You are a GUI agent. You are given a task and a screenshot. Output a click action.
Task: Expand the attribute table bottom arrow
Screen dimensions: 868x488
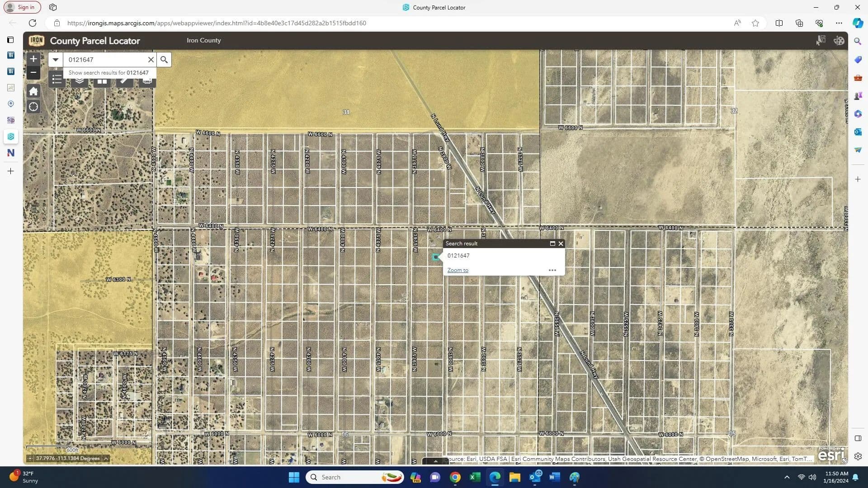(x=435, y=461)
